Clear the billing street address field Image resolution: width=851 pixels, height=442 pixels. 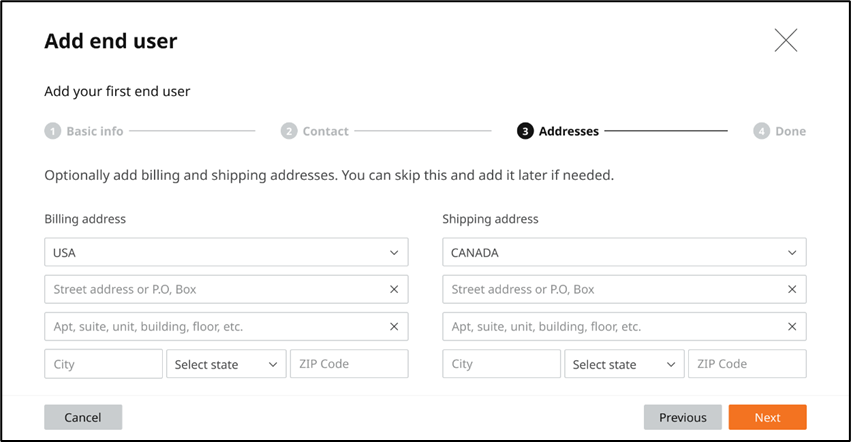point(394,289)
